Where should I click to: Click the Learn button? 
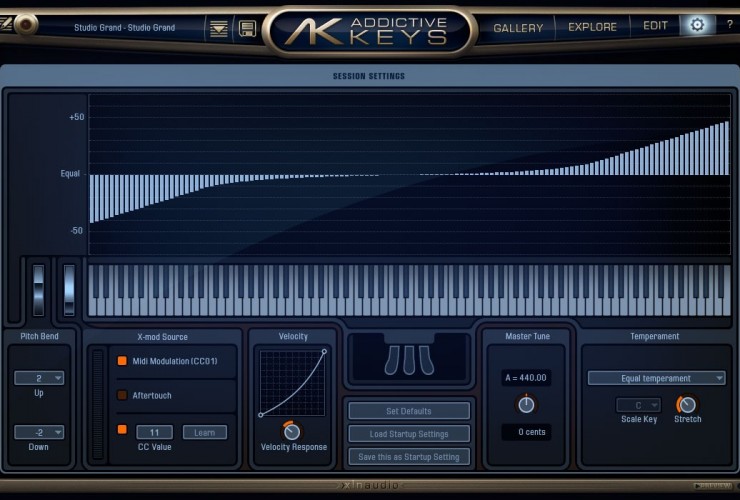pos(204,432)
